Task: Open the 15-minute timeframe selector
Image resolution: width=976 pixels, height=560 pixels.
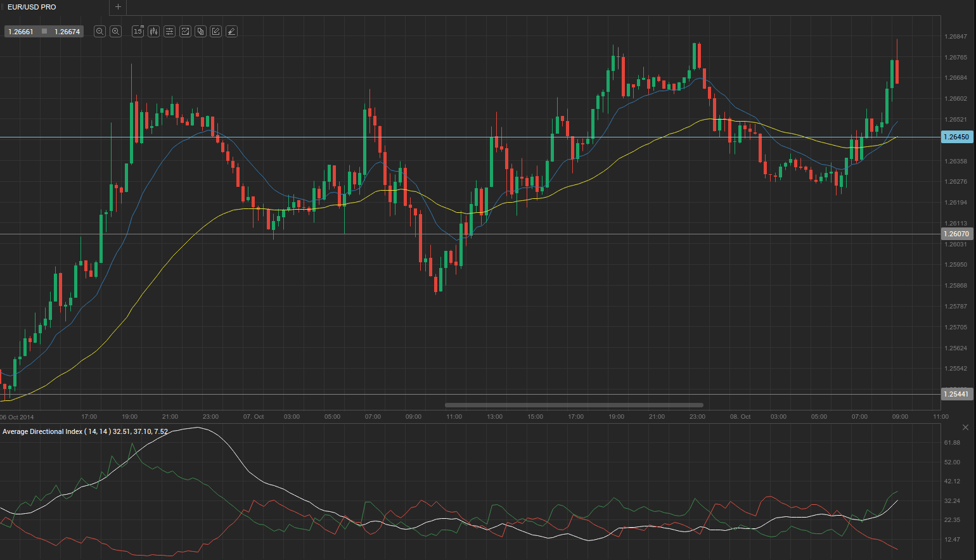Action: pos(138,31)
